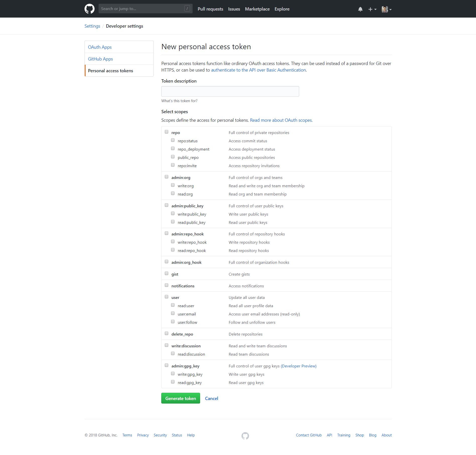Check the admin:org scope checkbox
This screenshot has width=476, height=455.
coord(167,177)
